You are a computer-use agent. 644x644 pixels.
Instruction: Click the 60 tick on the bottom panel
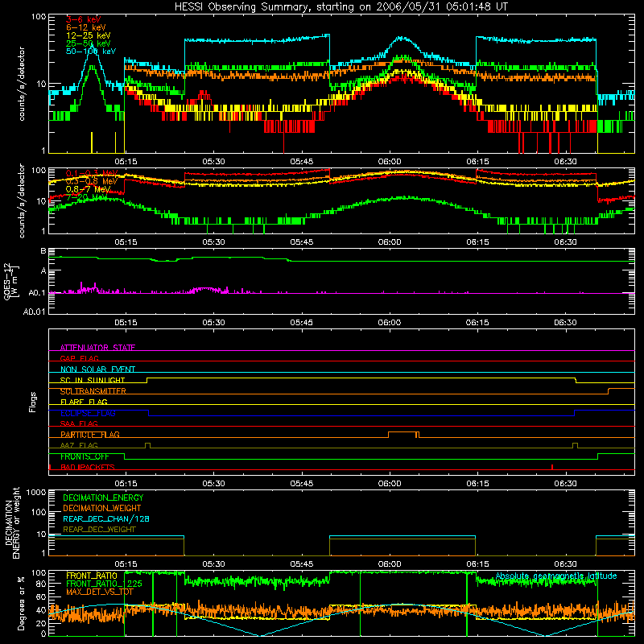point(41,597)
